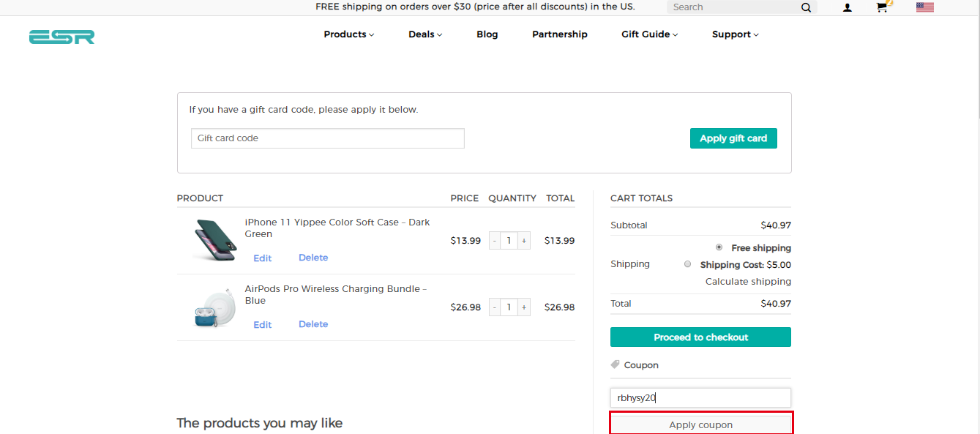Click the coupon code input field
980x434 pixels.
[x=700, y=397]
